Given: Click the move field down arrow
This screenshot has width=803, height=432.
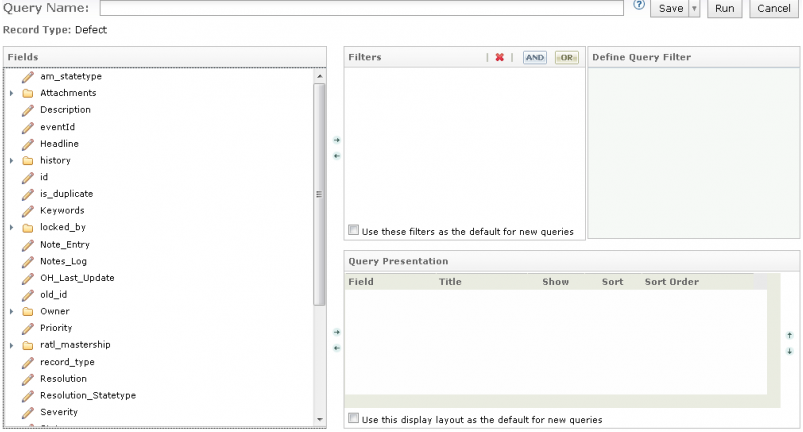Looking at the screenshot, I should (789, 351).
